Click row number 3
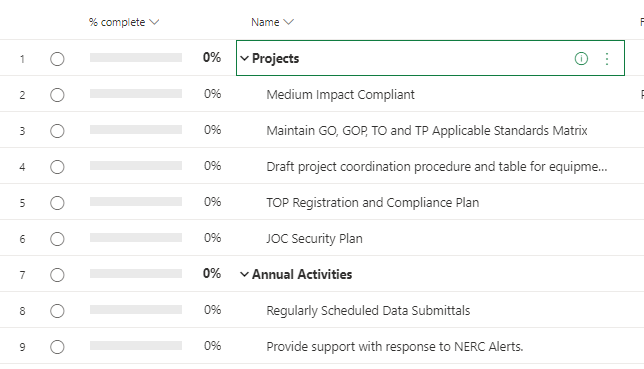This screenshot has width=644, height=369. [22, 131]
